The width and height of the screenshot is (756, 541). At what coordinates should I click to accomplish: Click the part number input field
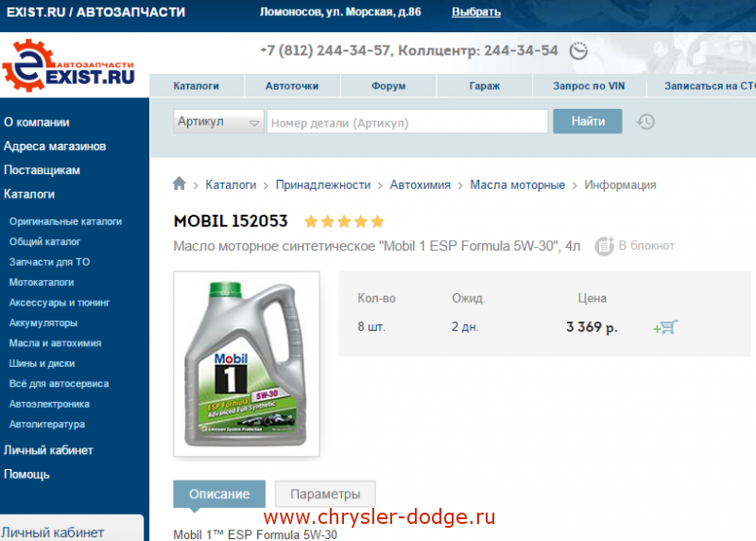point(407,121)
